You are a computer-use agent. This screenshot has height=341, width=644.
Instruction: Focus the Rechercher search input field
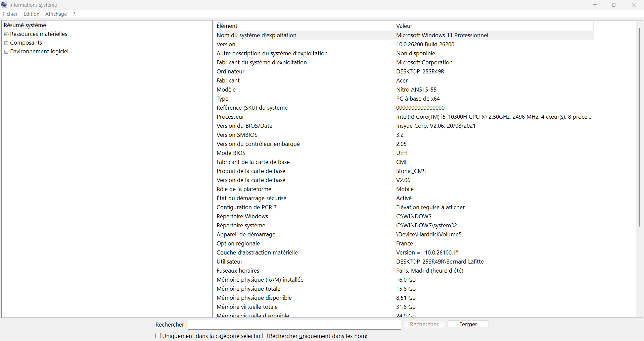294,325
